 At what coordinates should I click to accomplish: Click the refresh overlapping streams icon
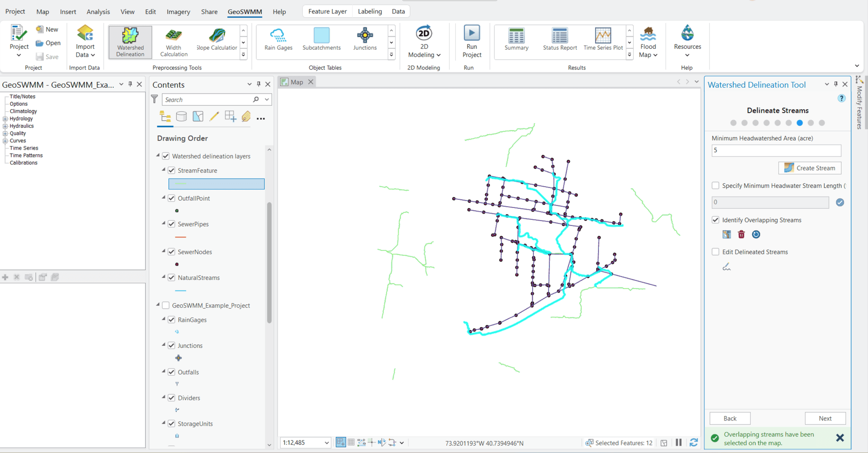click(756, 234)
